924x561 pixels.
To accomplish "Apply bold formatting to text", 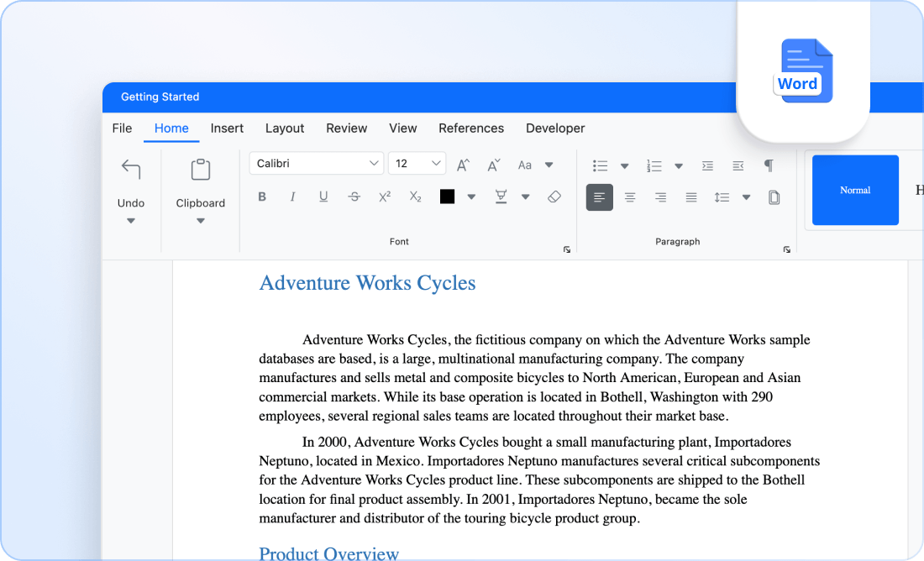I will click(x=262, y=197).
